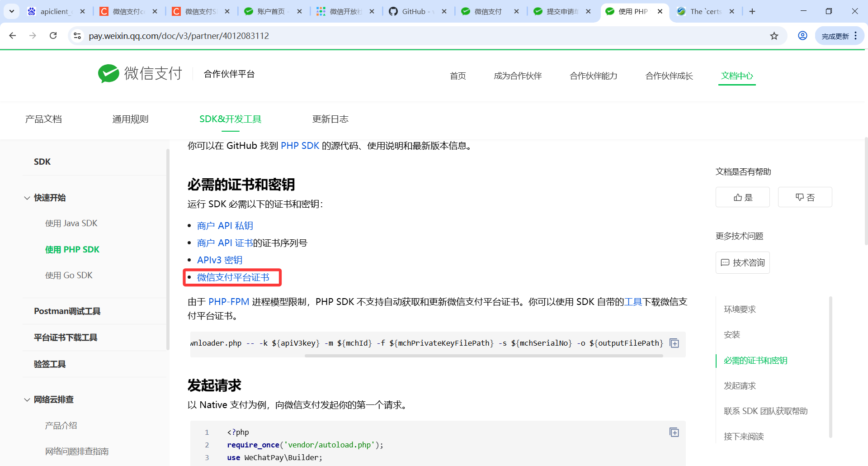868x466 pixels.
Task: Select the 更新日志 tab
Action: click(330, 119)
